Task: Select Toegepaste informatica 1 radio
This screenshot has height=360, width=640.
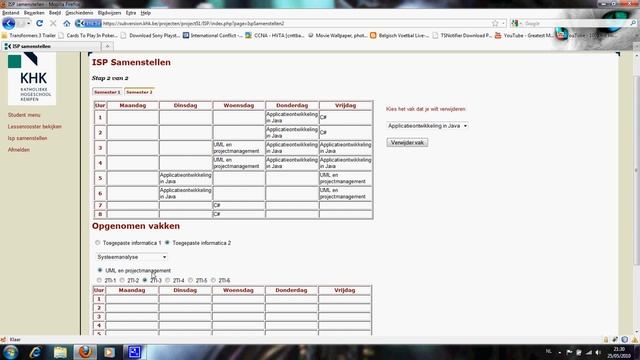Action: tap(98, 243)
